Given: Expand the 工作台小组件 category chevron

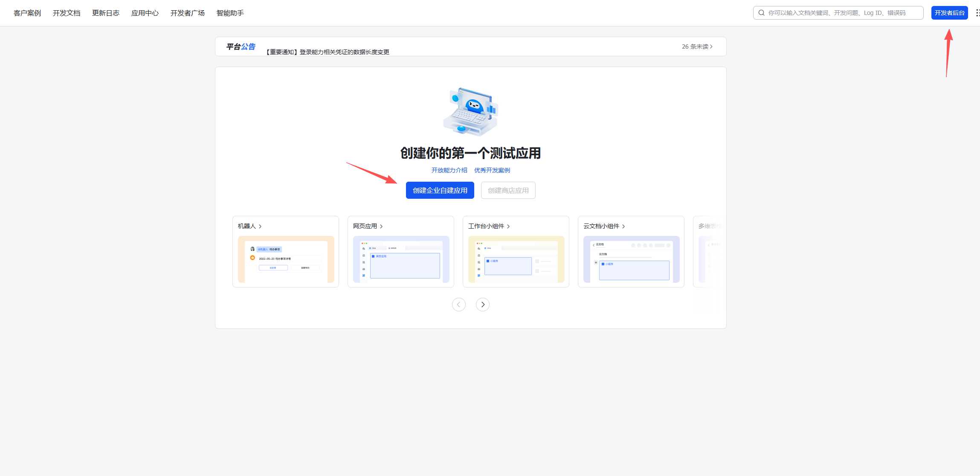Looking at the screenshot, I should pyautogui.click(x=508, y=226).
